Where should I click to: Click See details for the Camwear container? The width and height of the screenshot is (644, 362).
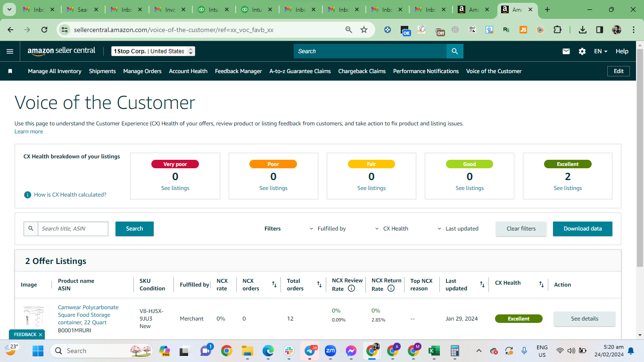585,319
